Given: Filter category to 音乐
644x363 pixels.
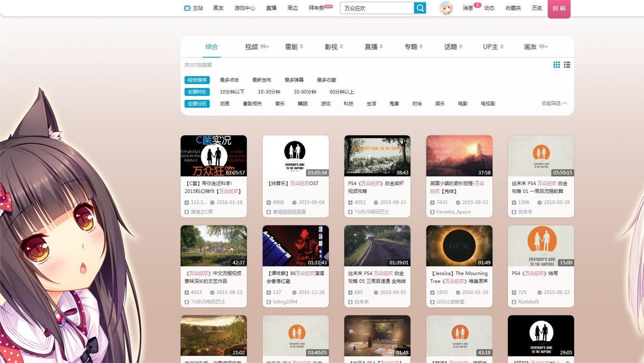Looking at the screenshot, I should (x=280, y=104).
